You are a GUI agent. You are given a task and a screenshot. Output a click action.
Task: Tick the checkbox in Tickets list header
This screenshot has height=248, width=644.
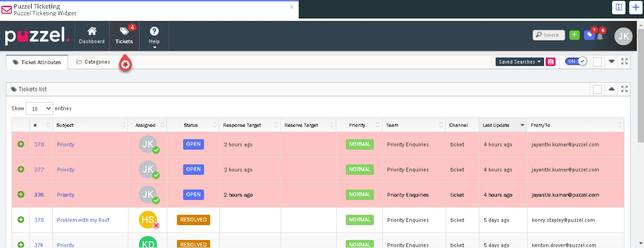pos(597,89)
